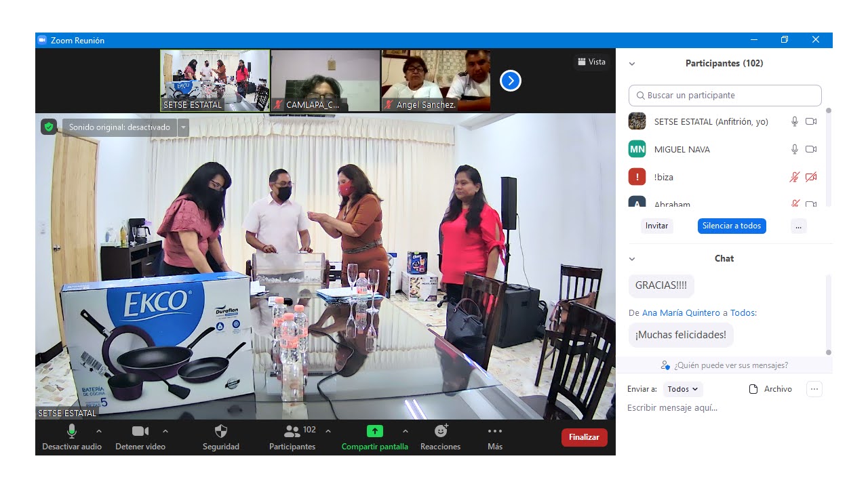Click the Archivo file attach button
The width and height of the screenshot is (868, 488).
770,389
